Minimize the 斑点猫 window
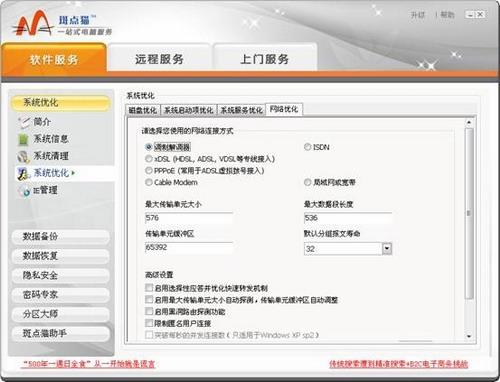The width and height of the screenshot is (500, 382). coord(470,14)
